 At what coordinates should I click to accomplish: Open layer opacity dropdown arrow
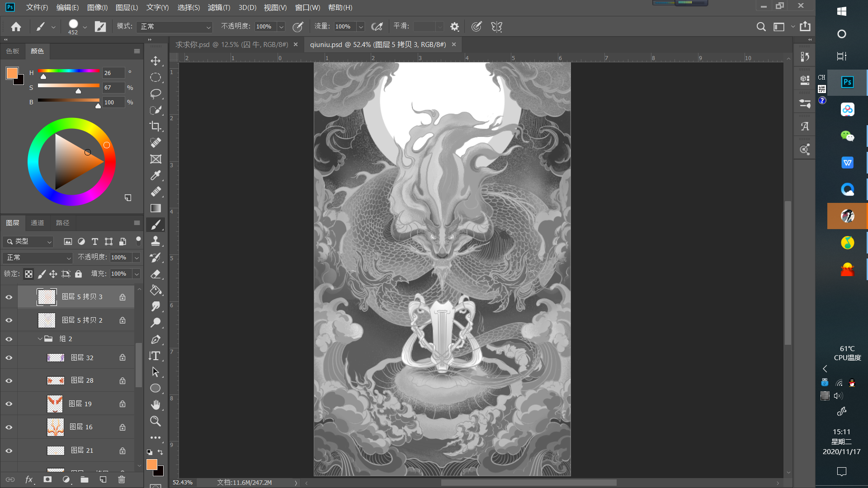click(137, 258)
